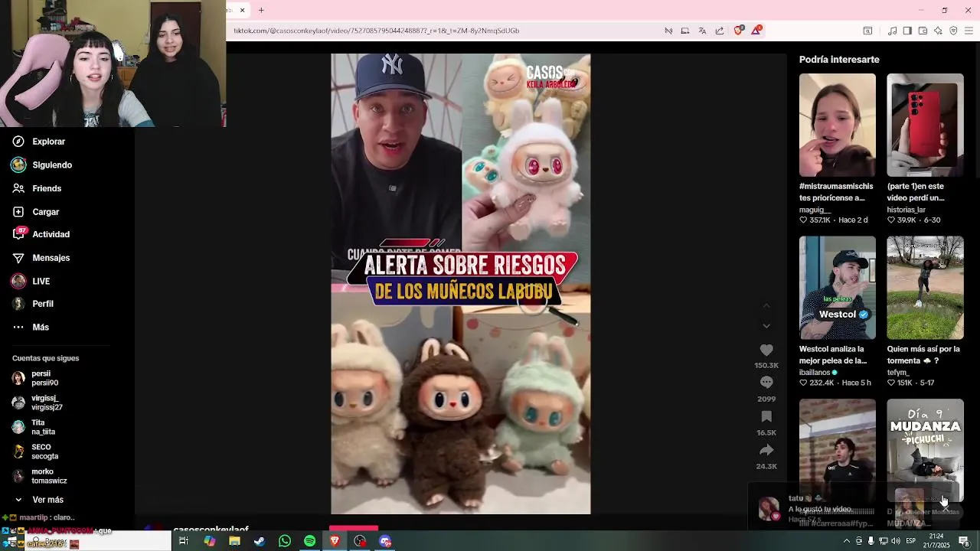Open followed account secogta
Screen dimensions: 980x551
tap(35, 452)
